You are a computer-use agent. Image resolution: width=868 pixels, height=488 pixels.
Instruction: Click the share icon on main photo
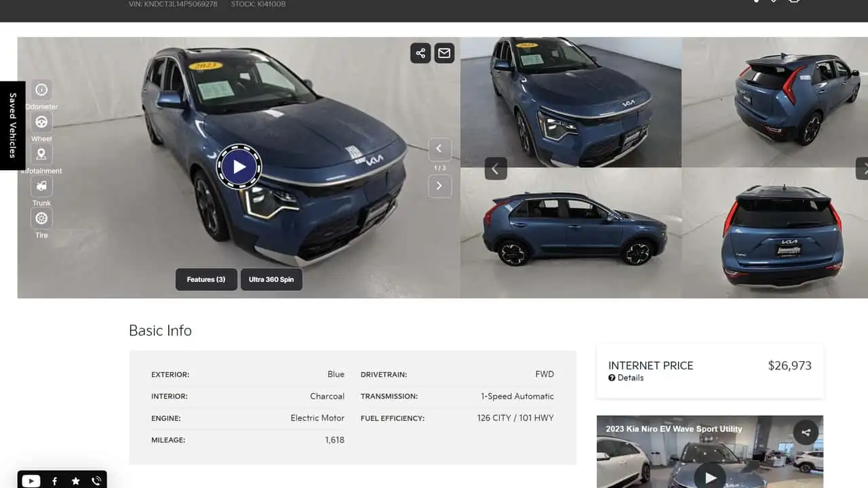420,53
